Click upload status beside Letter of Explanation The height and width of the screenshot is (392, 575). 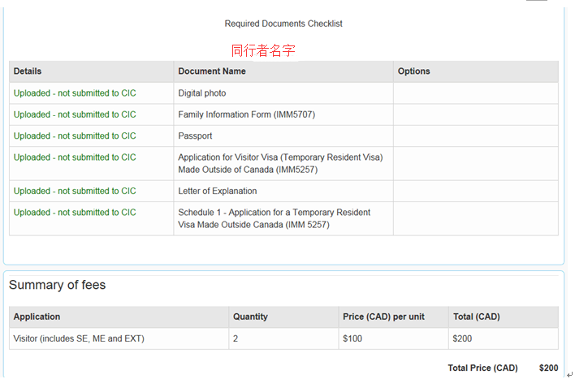pyautogui.click(x=75, y=191)
